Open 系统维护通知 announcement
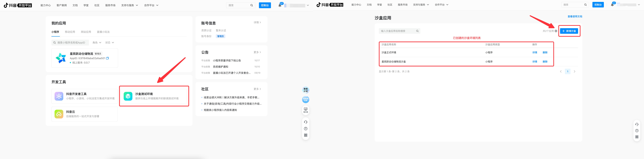The image size is (644, 159). [x=220, y=67]
